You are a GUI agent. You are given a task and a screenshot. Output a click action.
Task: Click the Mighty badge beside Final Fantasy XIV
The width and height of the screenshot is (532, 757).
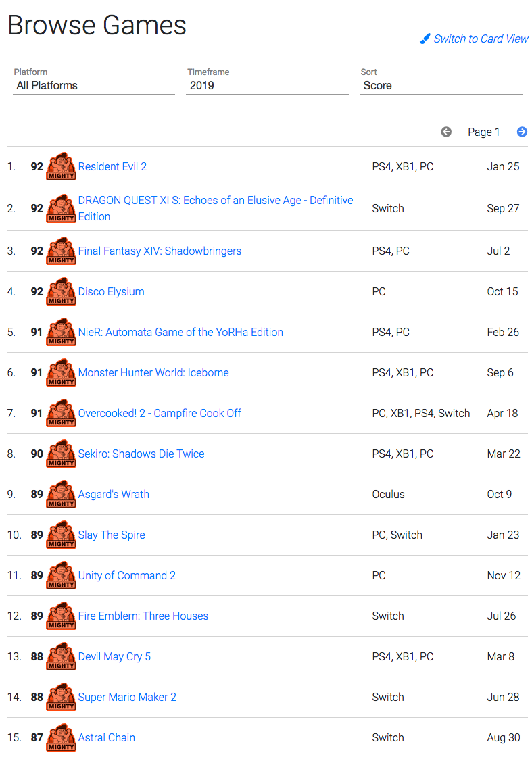coord(62,251)
